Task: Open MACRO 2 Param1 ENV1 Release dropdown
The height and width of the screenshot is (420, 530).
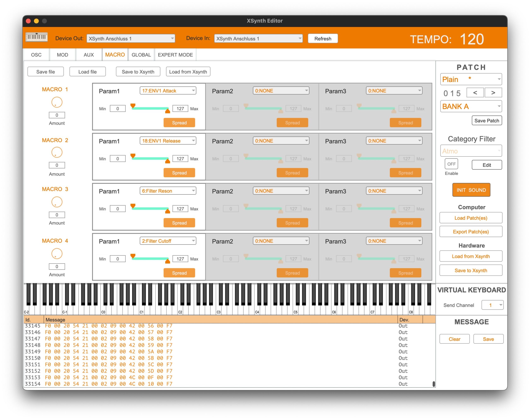Action: point(168,141)
